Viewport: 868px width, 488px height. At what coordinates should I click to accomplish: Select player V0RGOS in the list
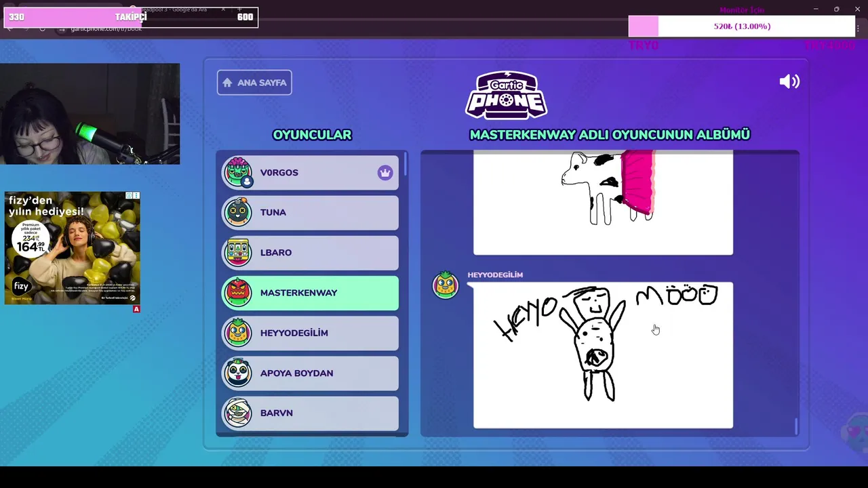point(311,172)
